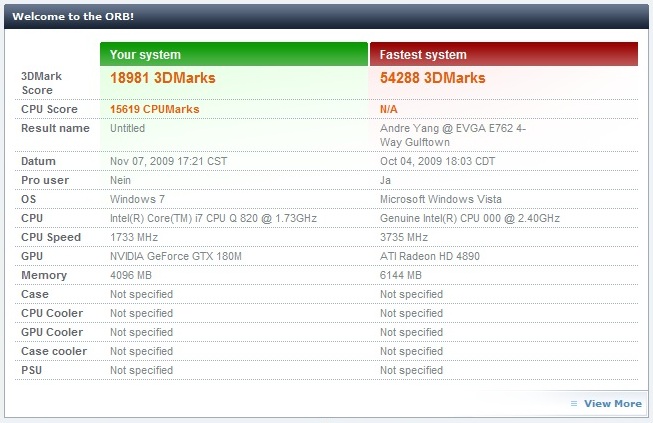Click the Genuine Intel CPU 000 @ 2.40GHz value
This screenshot has height=423, width=653.
pyautogui.click(x=470, y=218)
